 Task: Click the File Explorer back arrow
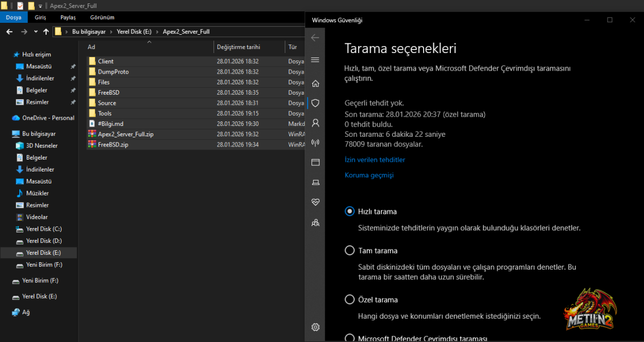point(10,32)
